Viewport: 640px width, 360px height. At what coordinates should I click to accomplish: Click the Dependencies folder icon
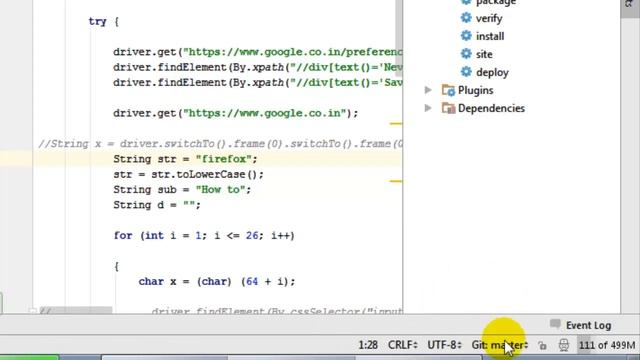(448, 108)
